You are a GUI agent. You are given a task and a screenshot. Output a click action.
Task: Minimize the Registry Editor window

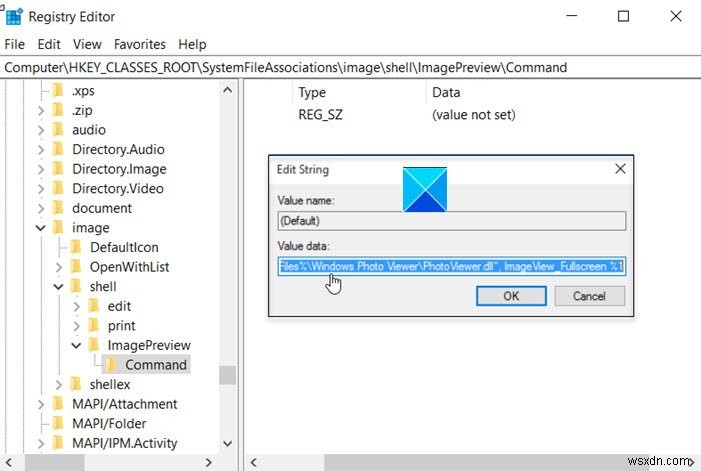(x=572, y=16)
